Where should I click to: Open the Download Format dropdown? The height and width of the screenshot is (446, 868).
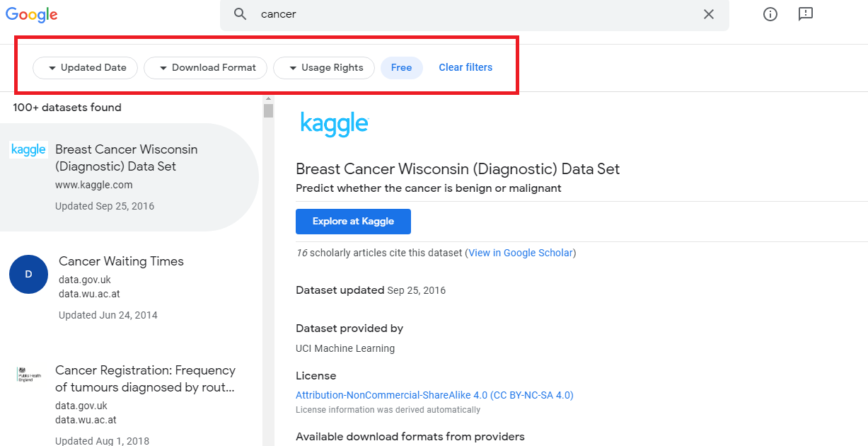coord(205,68)
